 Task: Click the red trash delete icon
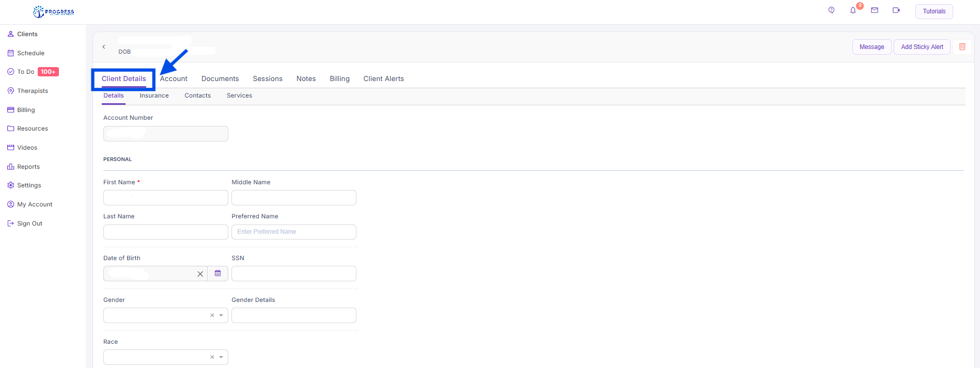coord(962,47)
